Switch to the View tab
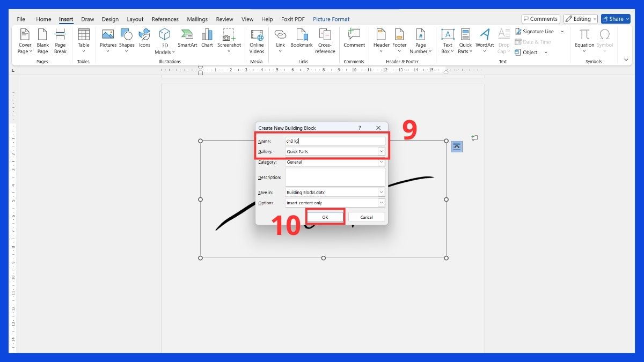This screenshot has width=644, height=362. (x=247, y=19)
